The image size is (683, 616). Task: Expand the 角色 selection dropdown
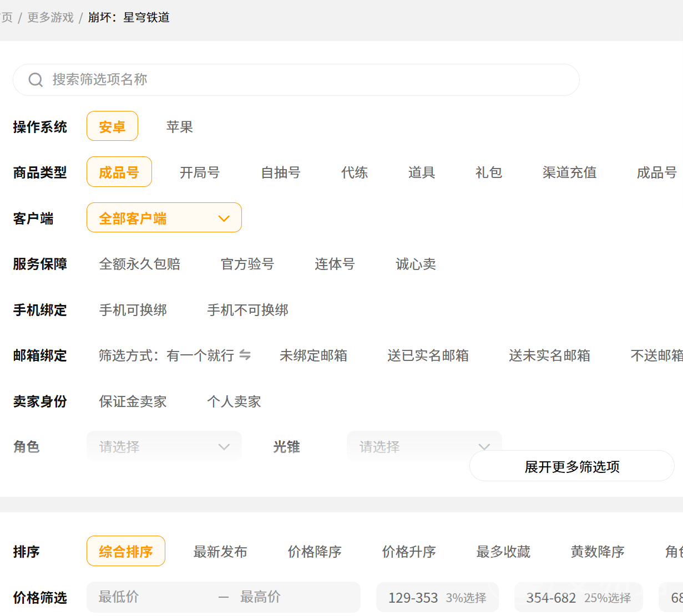[x=164, y=446]
